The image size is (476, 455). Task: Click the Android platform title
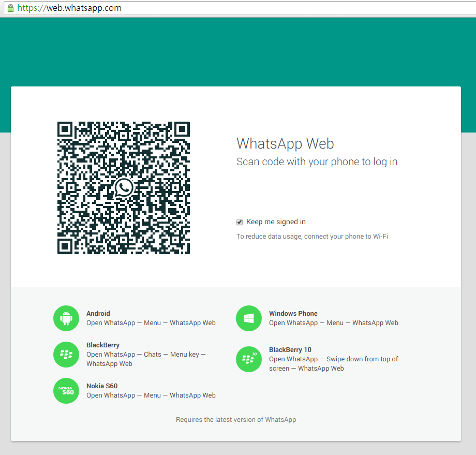click(x=98, y=314)
